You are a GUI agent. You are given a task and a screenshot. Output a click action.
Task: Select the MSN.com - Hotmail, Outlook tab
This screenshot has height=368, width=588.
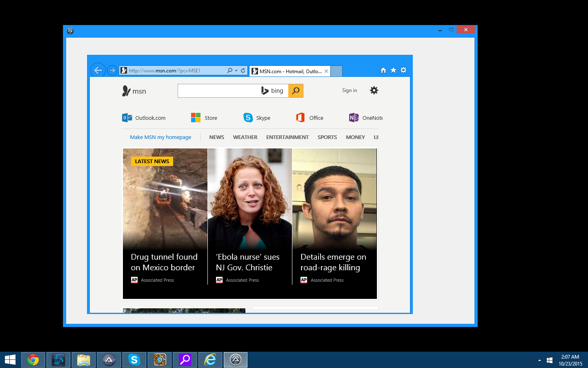pyautogui.click(x=290, y=71)
